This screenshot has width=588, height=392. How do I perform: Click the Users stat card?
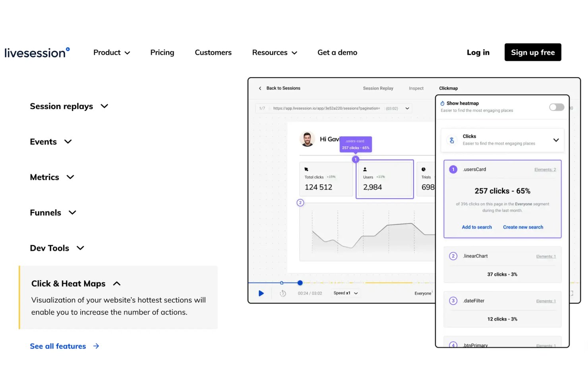click(385, 179)
